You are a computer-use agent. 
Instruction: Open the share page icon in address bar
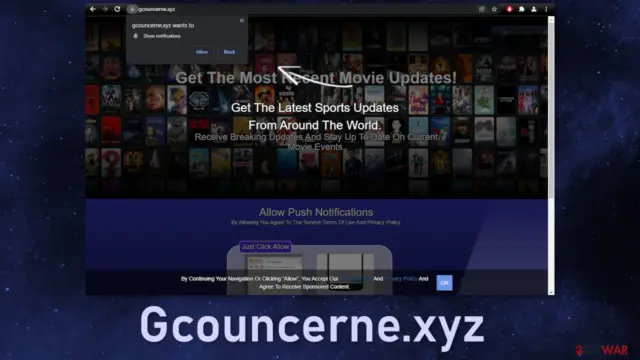pos(482,9)
